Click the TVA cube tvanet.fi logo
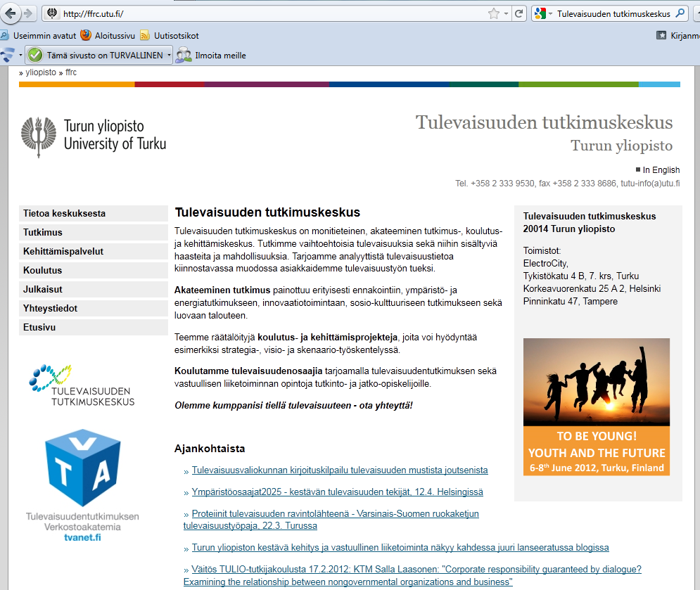Screen dimensions: 700x590 [x=82, y=467]
